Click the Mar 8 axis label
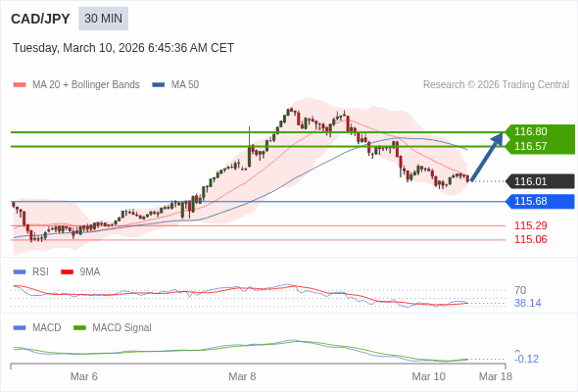This screenshot has width=578, height=392. [x=242, y=376]
